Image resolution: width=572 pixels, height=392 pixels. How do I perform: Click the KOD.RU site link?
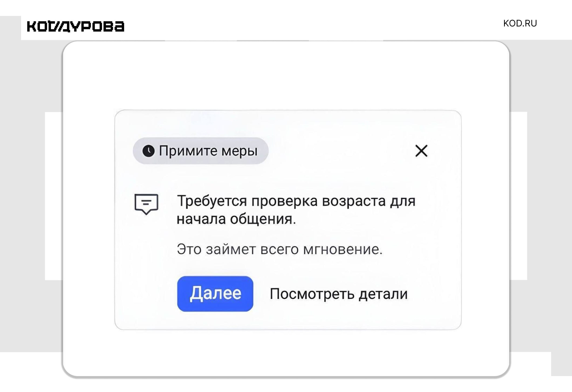(520, 23)
